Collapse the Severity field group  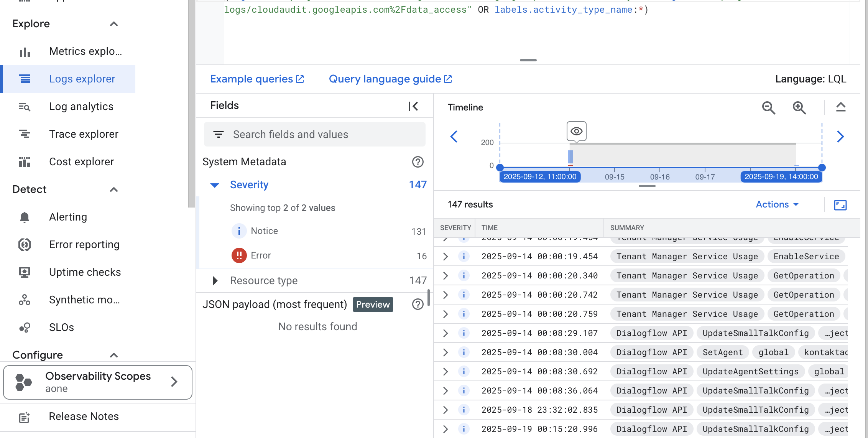point(215,185)
